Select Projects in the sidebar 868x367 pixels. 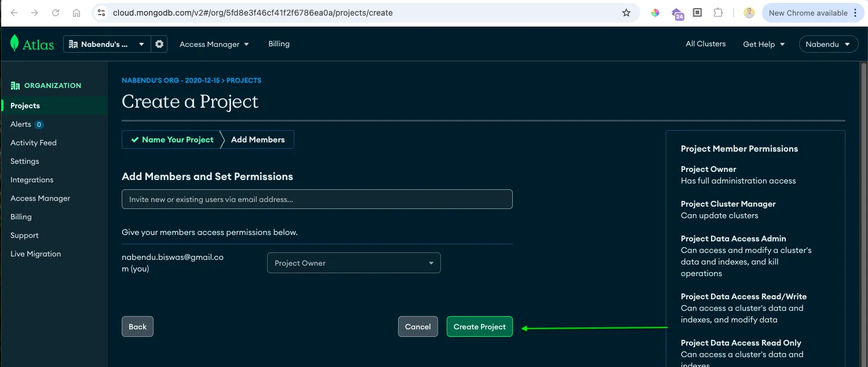click(25, 106)
